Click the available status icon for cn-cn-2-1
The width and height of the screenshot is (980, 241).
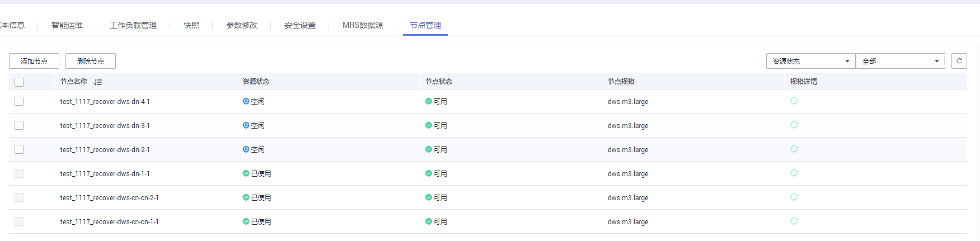click(x=428, y=197)
